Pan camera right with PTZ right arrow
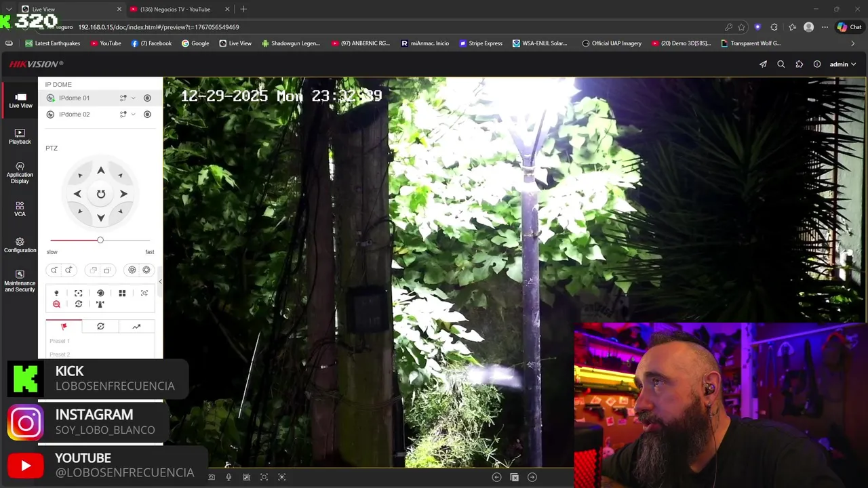 pos(123,194)
